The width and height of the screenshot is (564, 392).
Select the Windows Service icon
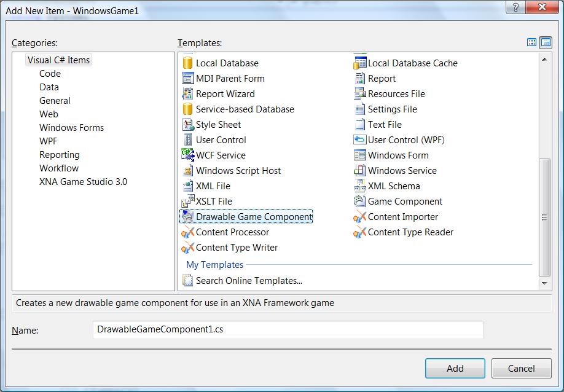[x=359, y=170]
